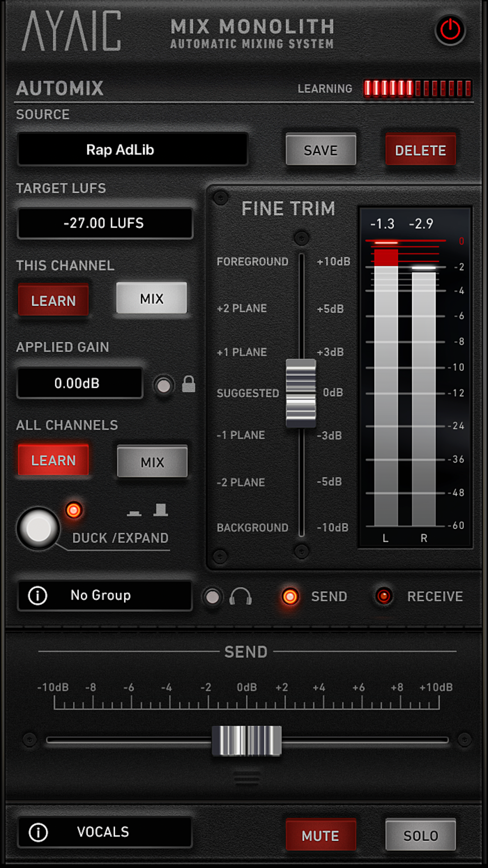Click the -27.00 LUFS target field
Image resolution: width=488 pixels, height=868 pixels.
point(105,223)
